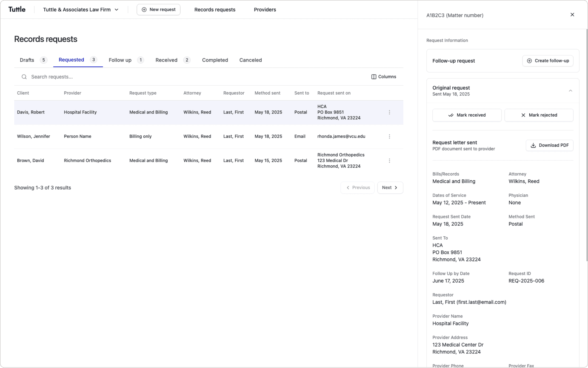Click the Tuttle logo
This screenshot has height=368, width=588.
17,9
